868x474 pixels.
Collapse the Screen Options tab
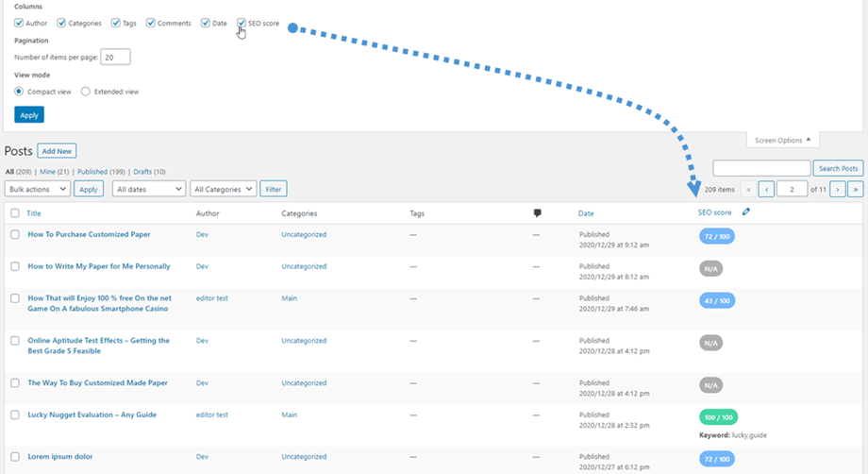[782, 141]
